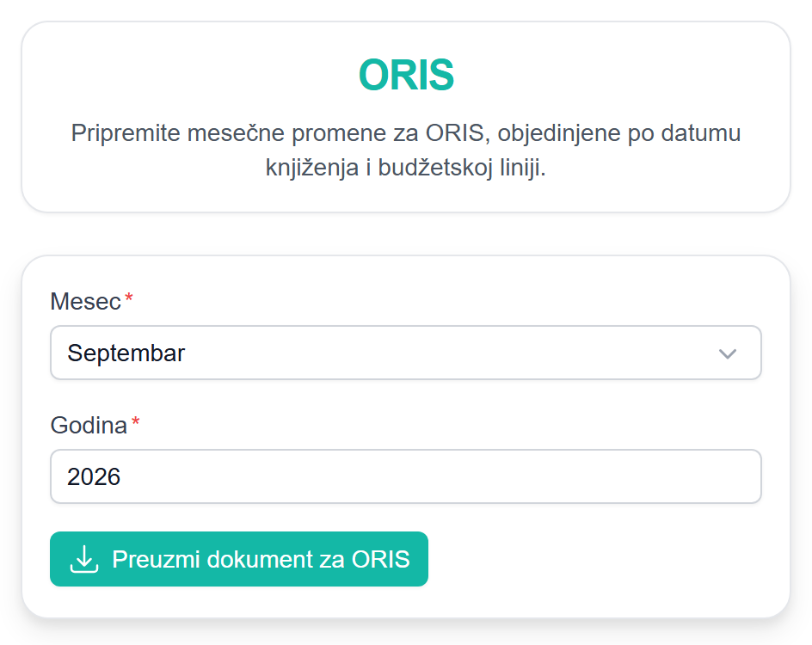812x645 pixels.
Task: Focus the empty area of the Godina input
Action: [x=440, y=476]
